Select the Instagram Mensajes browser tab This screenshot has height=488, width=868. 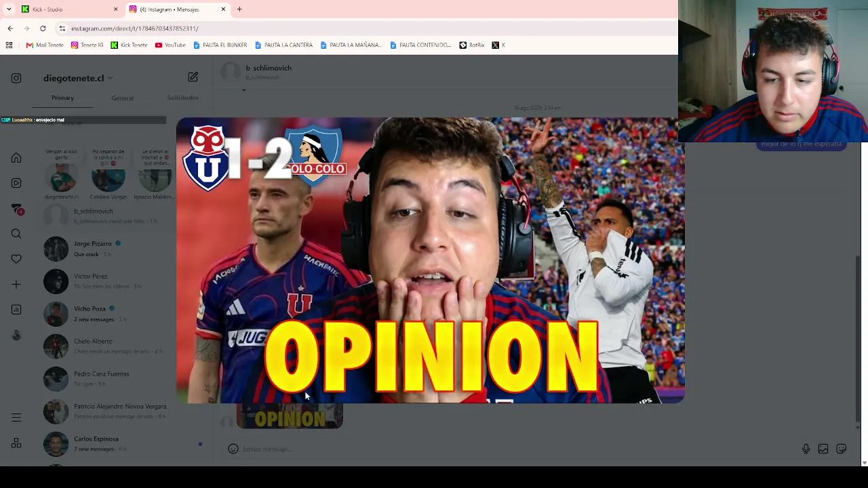click(178, 9)
